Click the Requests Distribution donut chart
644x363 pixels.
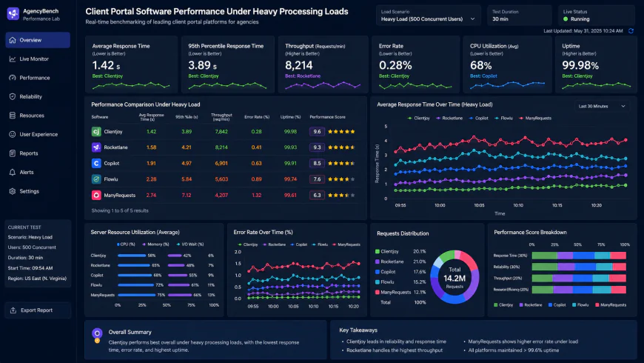(x=455, y=276)
